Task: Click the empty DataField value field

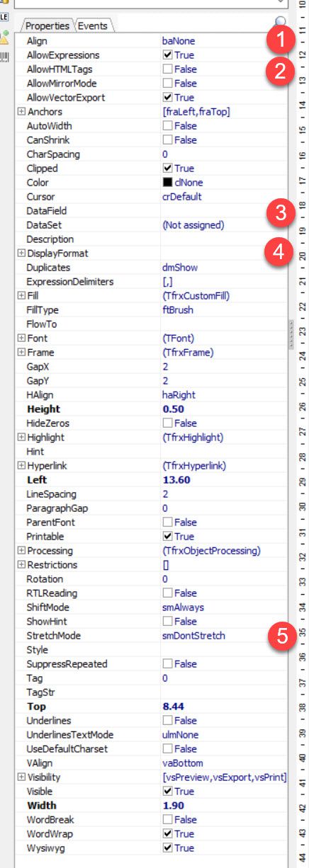Action: tap(224, 211)
